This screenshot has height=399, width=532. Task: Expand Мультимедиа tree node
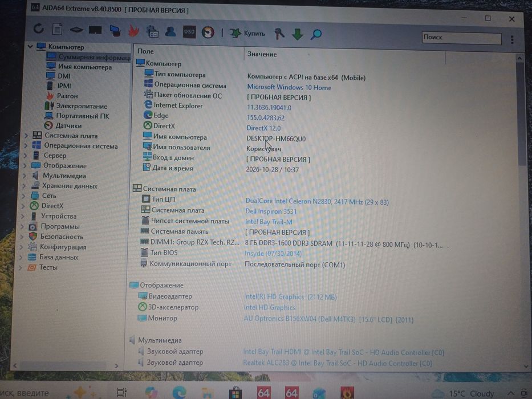[25, 176]
